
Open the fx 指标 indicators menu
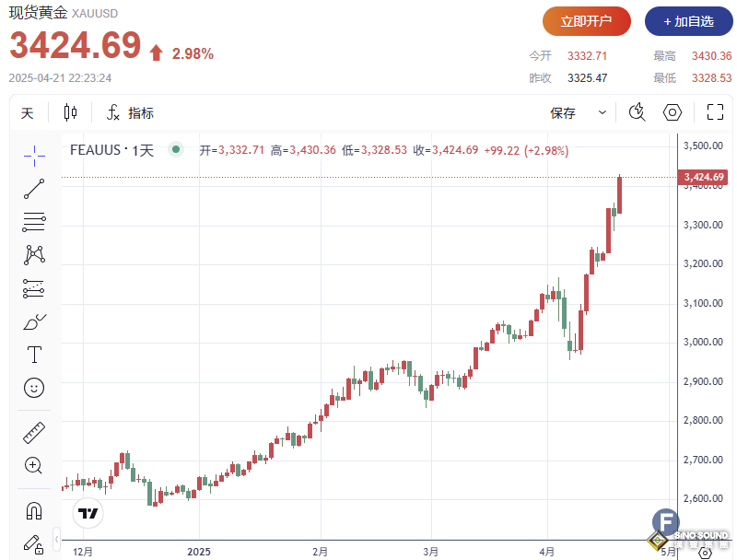(x=130, y=112)
